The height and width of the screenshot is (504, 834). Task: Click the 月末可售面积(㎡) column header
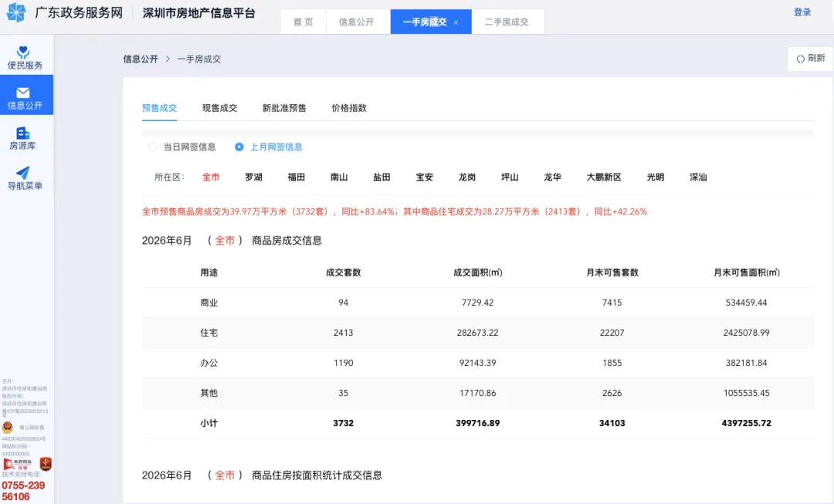coord(746,272)
